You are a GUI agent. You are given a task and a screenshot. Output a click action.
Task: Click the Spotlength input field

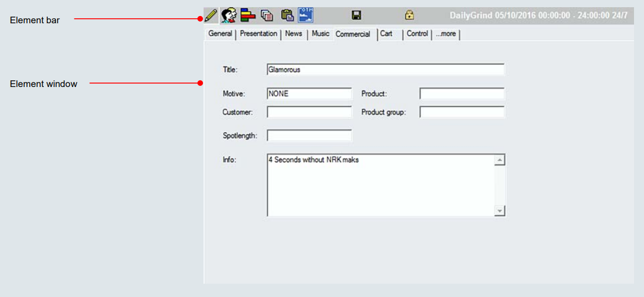309,136
